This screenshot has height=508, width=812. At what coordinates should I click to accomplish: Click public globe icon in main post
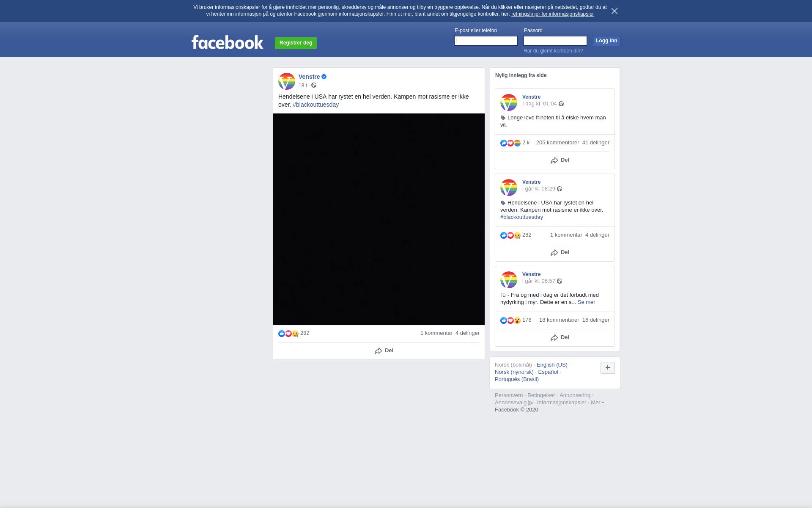[314, 85]
